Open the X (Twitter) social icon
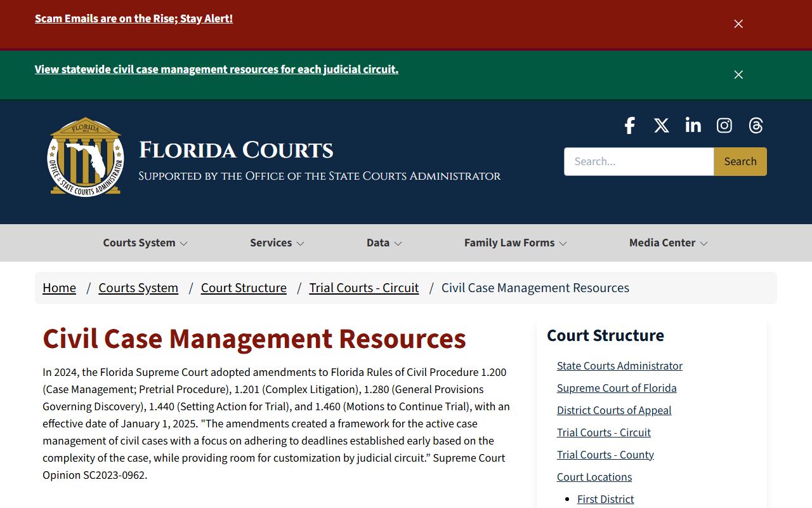The width and height of the screenshot is (812, 508). (x=661, y=125)
